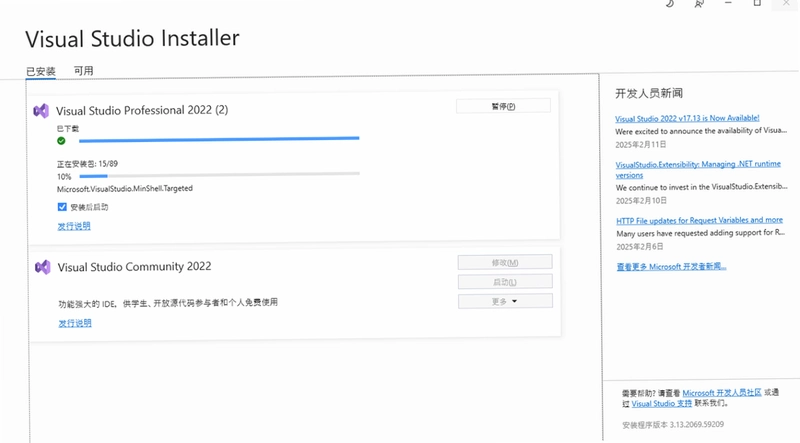Open 发行说明 link under Professional 2022
The image size is (800, 443).
[74, 226]
